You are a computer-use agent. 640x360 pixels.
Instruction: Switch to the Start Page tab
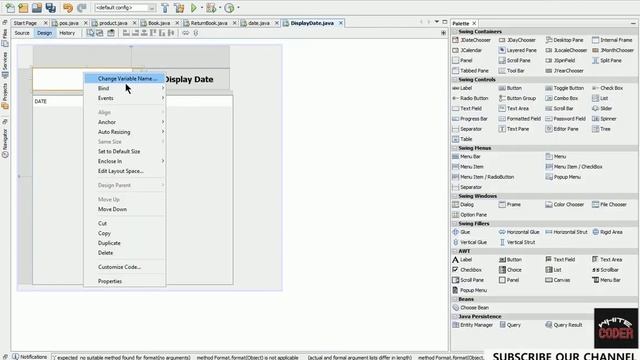25,23
